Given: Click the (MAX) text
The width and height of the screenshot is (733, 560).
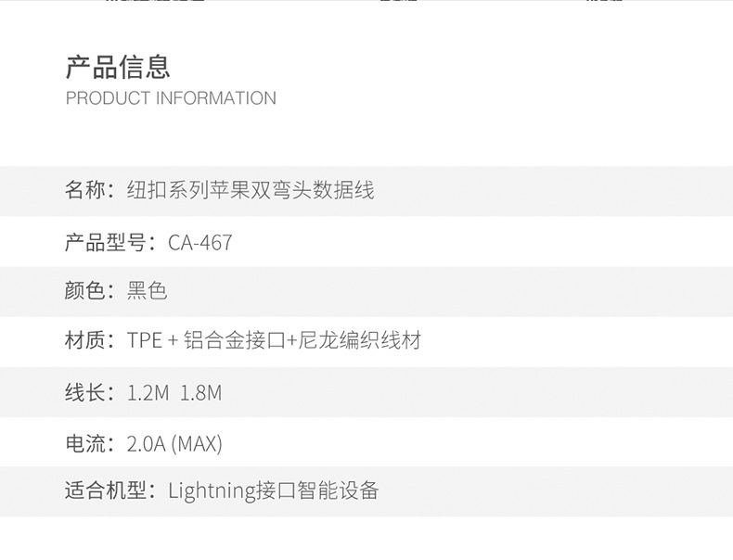Looking at the screenshot, I should point(197,444).
